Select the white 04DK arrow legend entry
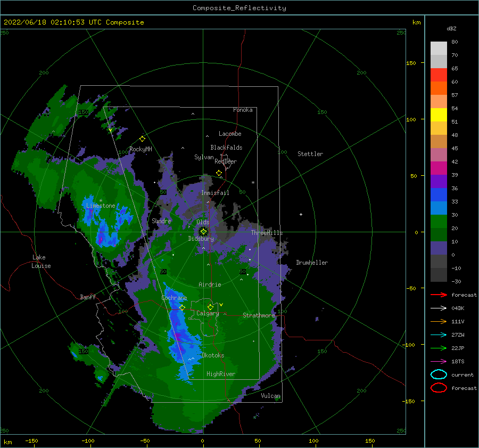This screenshot has height=448, width=479. 439,308
